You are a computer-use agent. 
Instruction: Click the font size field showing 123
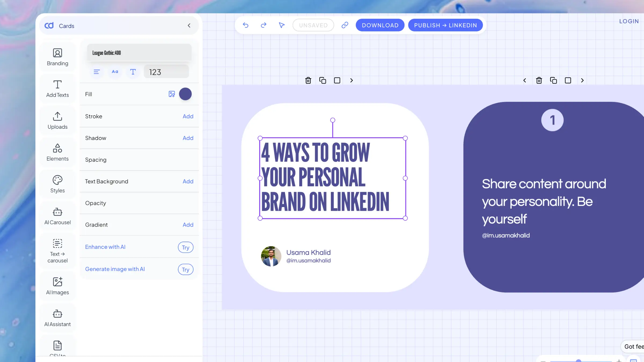pos(166,72)
